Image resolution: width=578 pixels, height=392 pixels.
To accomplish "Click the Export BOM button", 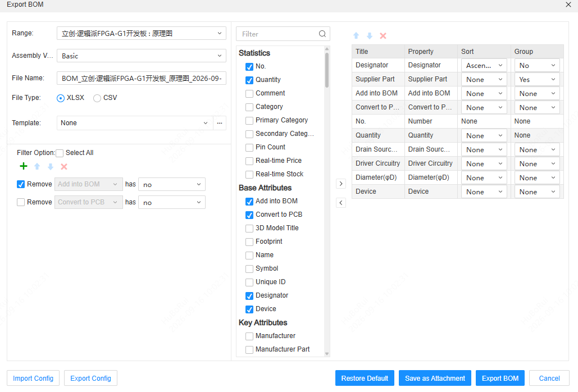I will [x=500, y=379].
